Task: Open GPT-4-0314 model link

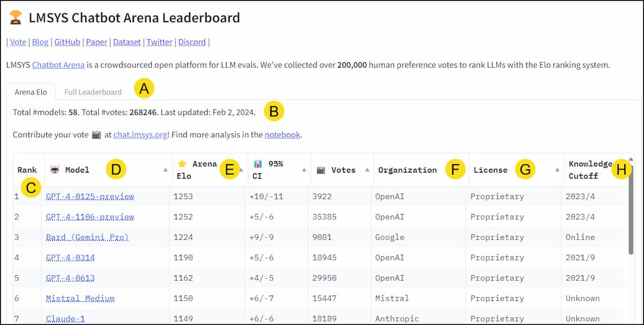Action: [70, 257]
